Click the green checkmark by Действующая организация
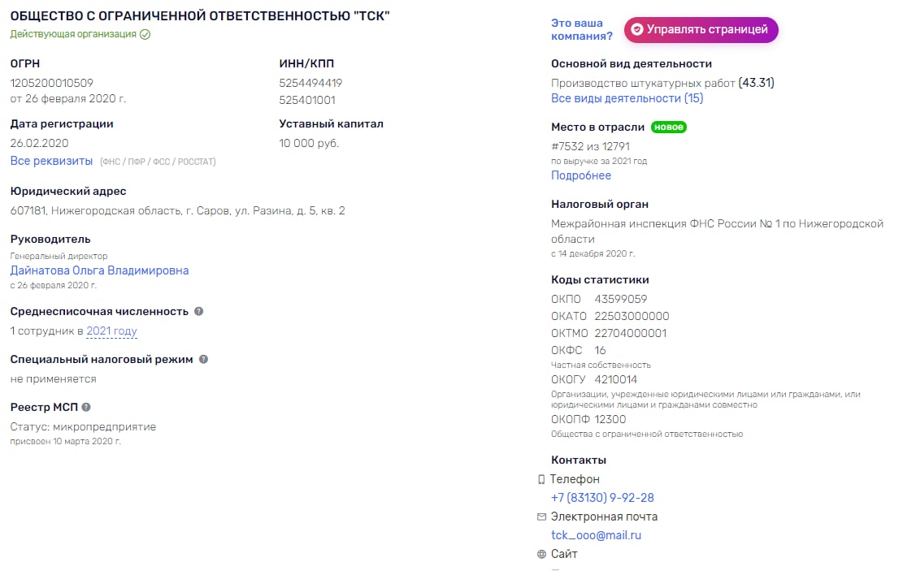The height and width of the screenshot is (588, 916). [x=145, y=34]
